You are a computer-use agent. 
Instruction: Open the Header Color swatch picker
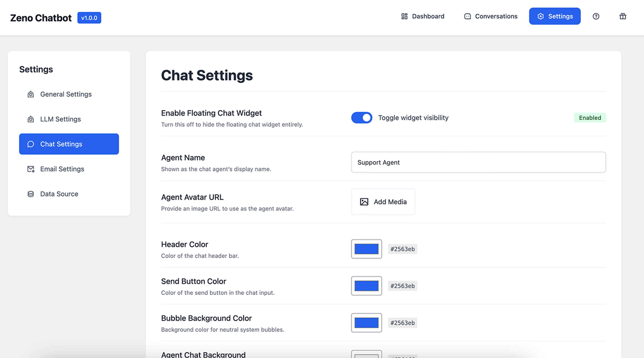[x=366, y=249]
